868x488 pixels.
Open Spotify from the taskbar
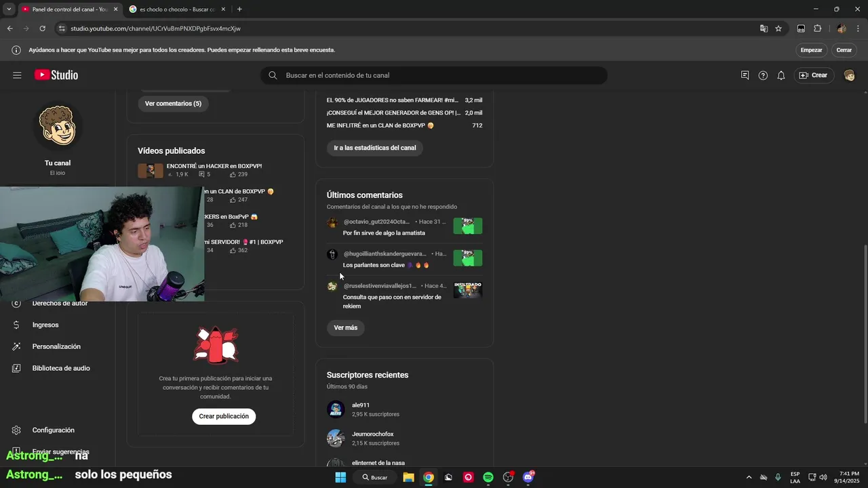coord(488,477)
